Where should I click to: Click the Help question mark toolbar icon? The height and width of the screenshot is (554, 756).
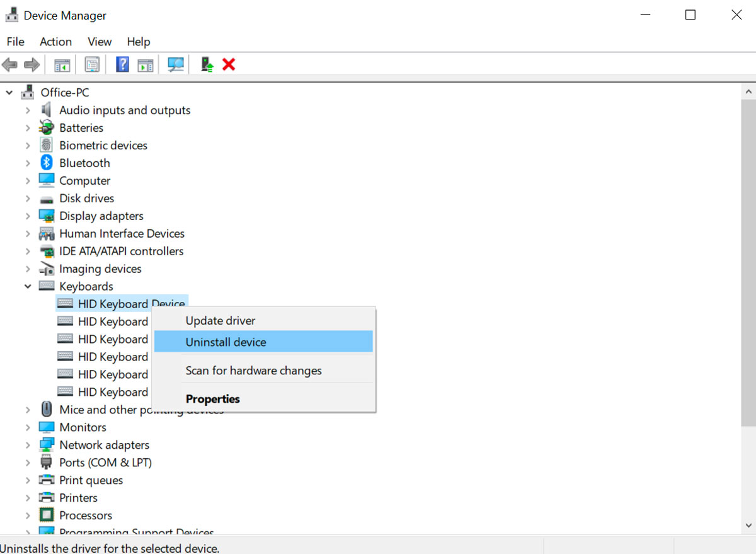123,64
